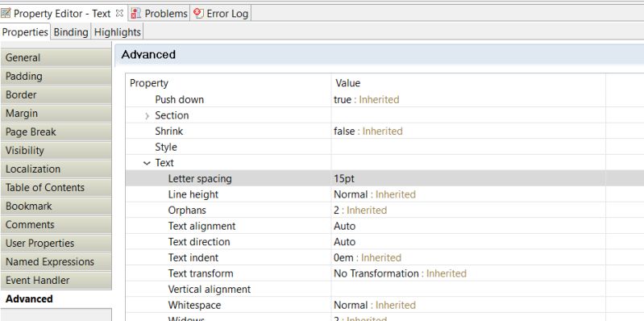
Task: Click the Value column header
Action: coord(468,83)
